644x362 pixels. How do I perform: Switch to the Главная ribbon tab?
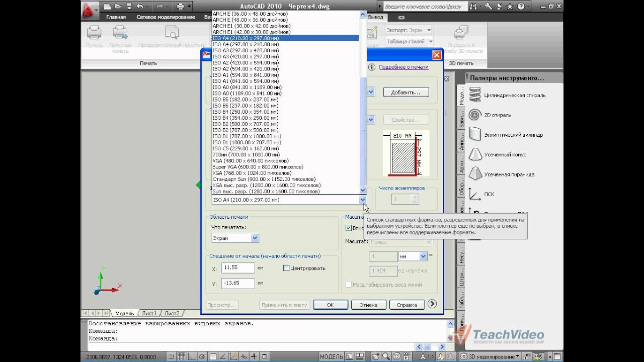116,17
